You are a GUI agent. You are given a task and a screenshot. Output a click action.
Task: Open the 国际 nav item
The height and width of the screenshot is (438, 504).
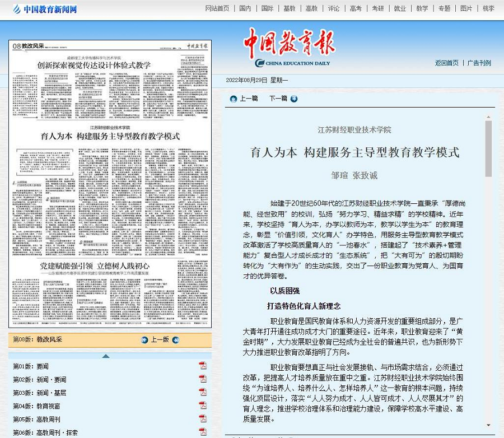[x=267, y=8]
